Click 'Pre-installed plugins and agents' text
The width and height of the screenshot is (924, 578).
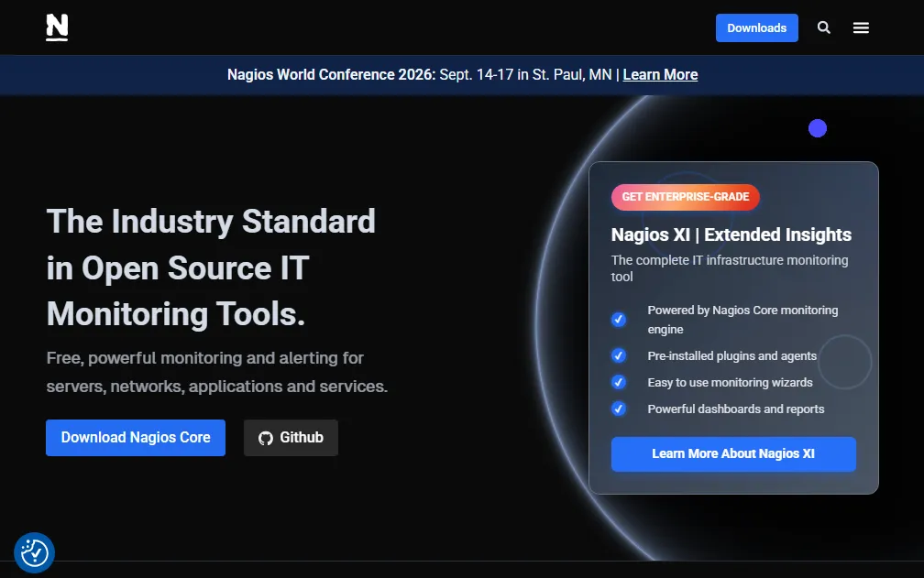click(x=731, y=355)
